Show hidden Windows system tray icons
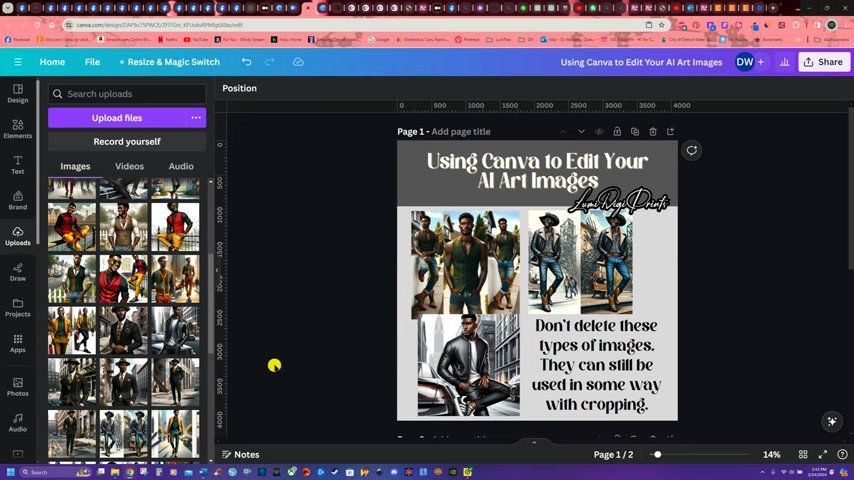The image size is (854, 480). pyautogui.click(x=762, y=472)
